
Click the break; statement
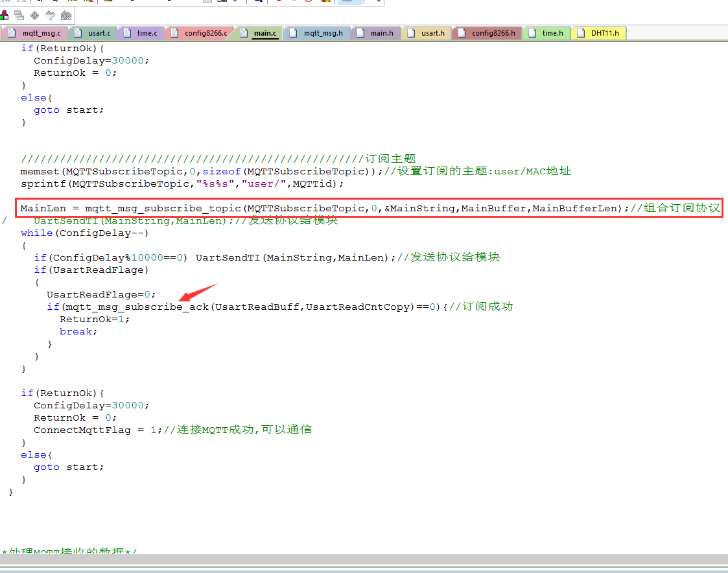click(x=78, y=331)
